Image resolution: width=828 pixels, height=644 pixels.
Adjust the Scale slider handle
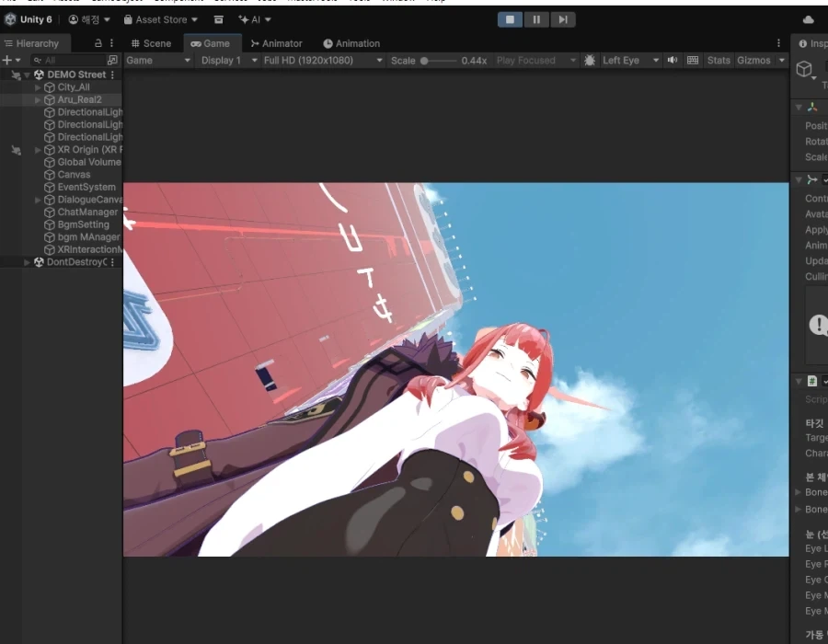424,61
